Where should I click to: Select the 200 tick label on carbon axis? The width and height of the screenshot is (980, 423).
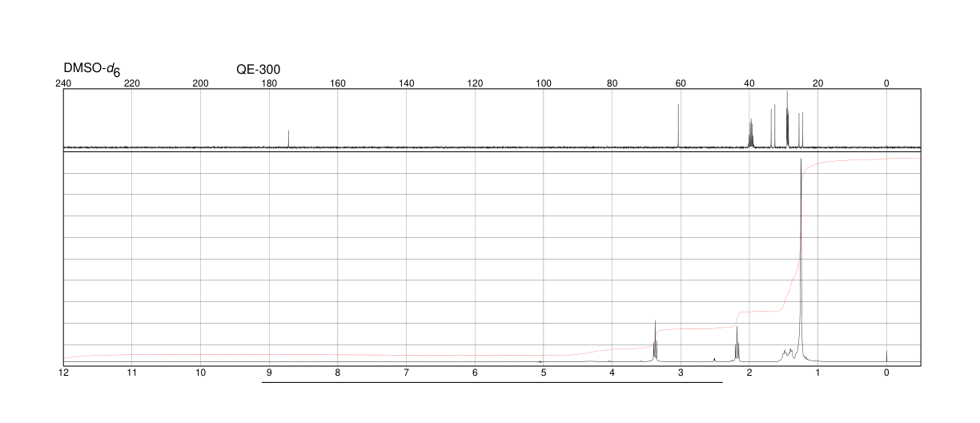click(x=201, y=83)
